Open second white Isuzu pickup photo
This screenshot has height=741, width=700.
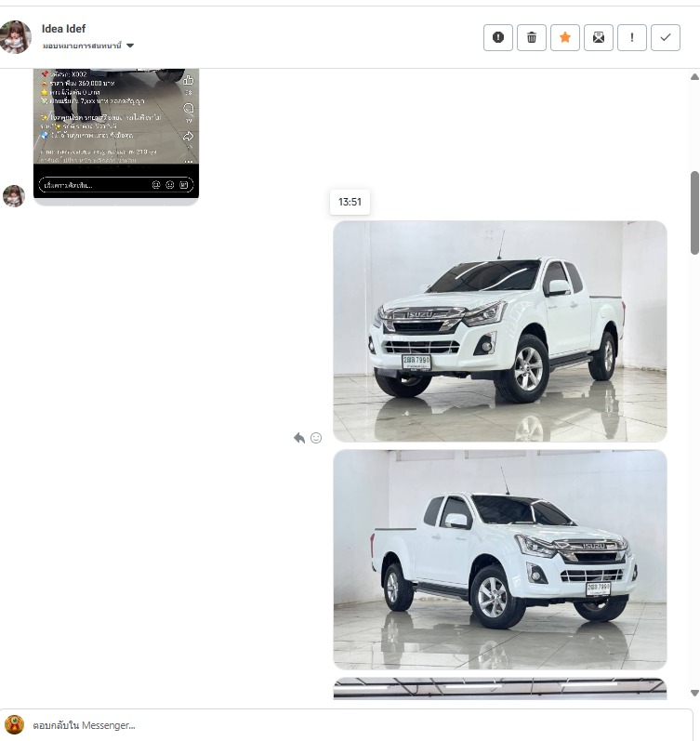click(500, 560)
